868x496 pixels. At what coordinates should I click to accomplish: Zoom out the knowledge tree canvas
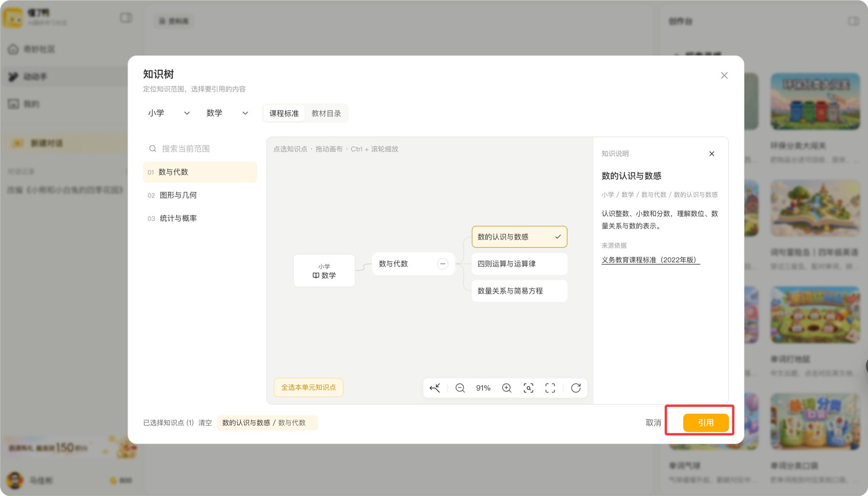[460, 388]
